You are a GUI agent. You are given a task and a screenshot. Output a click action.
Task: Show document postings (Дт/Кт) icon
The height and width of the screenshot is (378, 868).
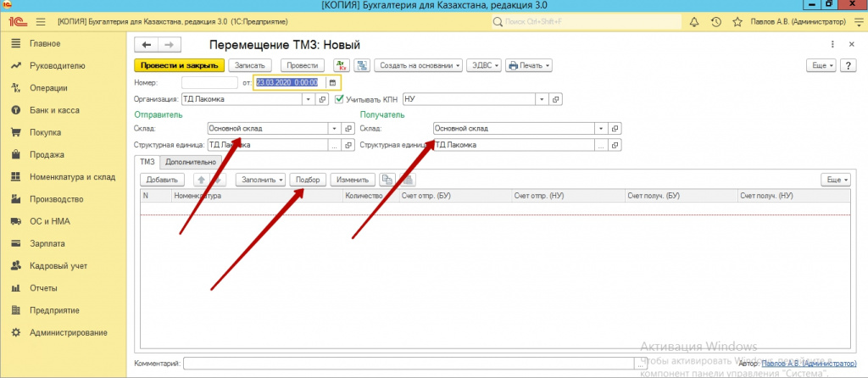[342, 65]
